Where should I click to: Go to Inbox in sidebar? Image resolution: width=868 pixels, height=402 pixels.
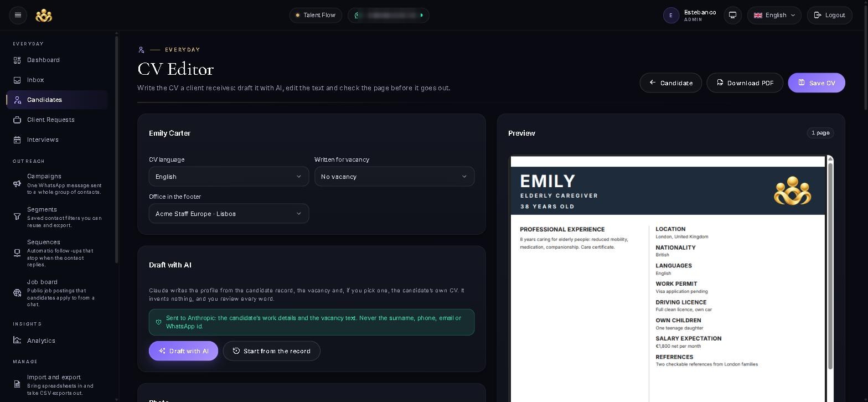57,80
